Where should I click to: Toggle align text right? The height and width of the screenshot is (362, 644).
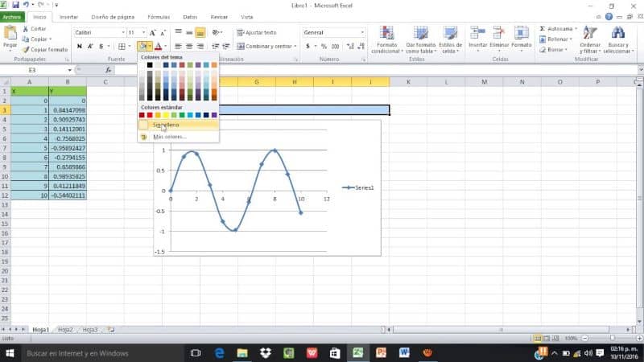200,47
